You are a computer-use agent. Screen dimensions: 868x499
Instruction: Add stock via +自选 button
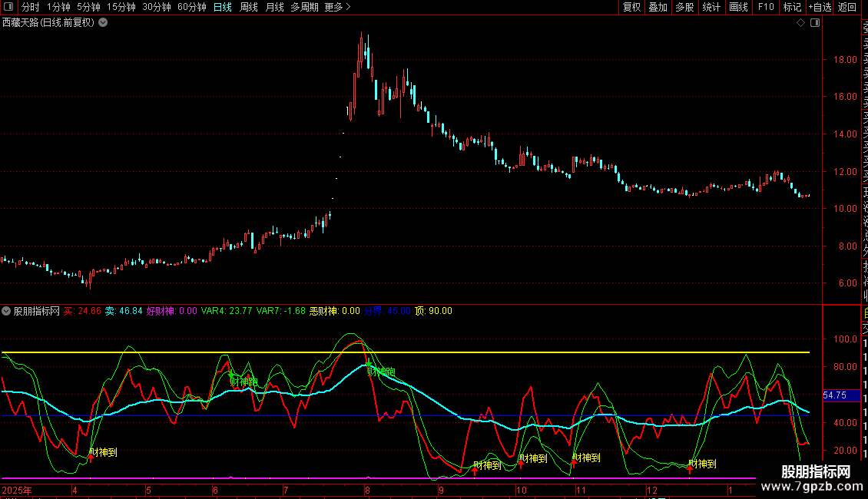[820, 7]
